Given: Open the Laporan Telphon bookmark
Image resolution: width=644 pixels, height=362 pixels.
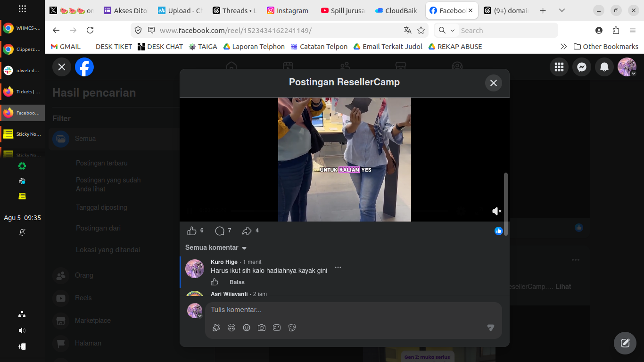Looking at the screenshot, I should tap(254, 47).
